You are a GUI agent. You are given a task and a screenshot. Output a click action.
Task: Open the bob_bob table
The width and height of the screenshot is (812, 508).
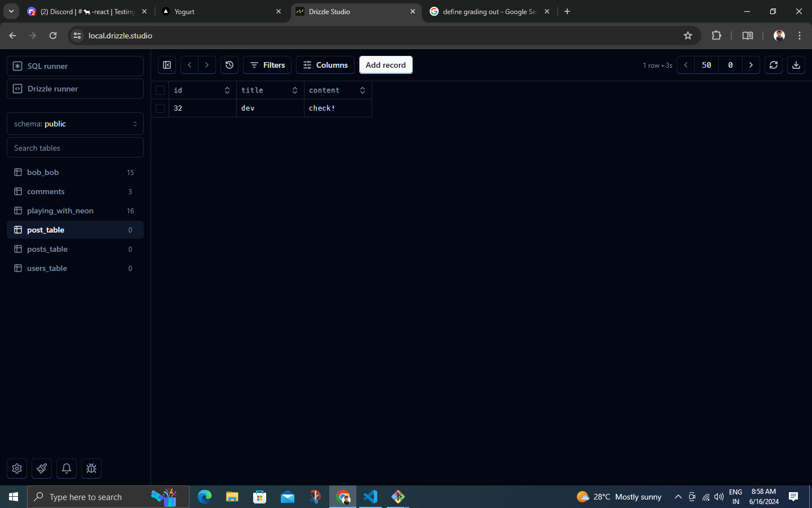(x=75, y=172)
